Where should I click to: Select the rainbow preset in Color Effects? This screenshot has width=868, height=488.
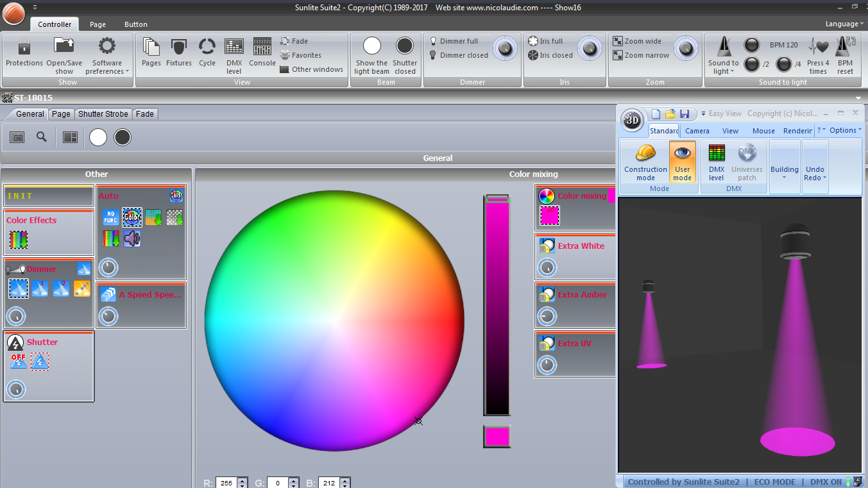[x=18, y=240]
